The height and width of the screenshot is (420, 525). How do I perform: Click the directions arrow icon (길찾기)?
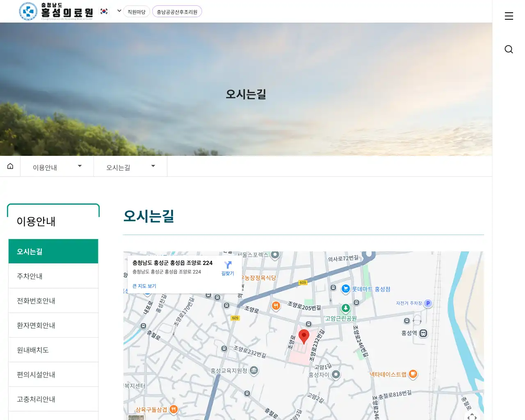(228, 265)
